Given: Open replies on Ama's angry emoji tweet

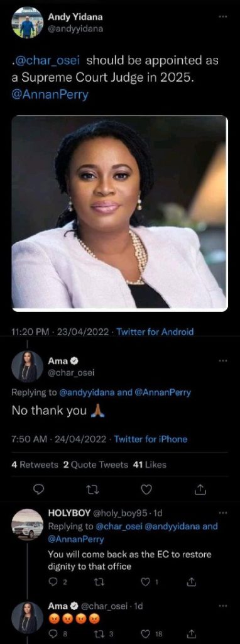Looking at the screenshot, I should 53,634.
